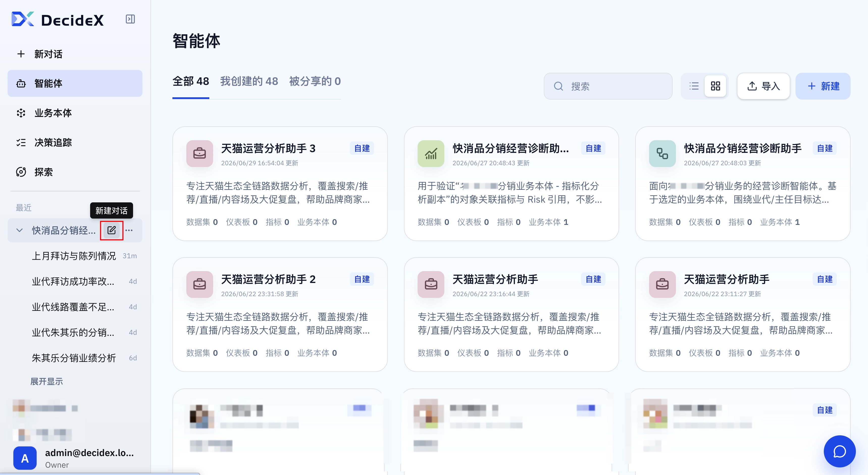Open the floating chat bubble button

tap(840, 451)
